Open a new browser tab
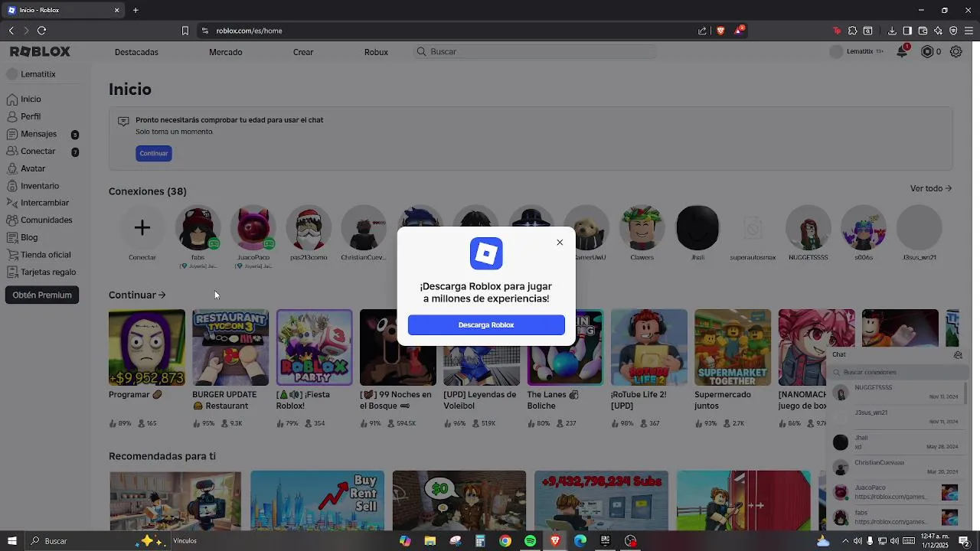This screenshot has height=551, width=980. pyautogui.click(x=136, y=10)
